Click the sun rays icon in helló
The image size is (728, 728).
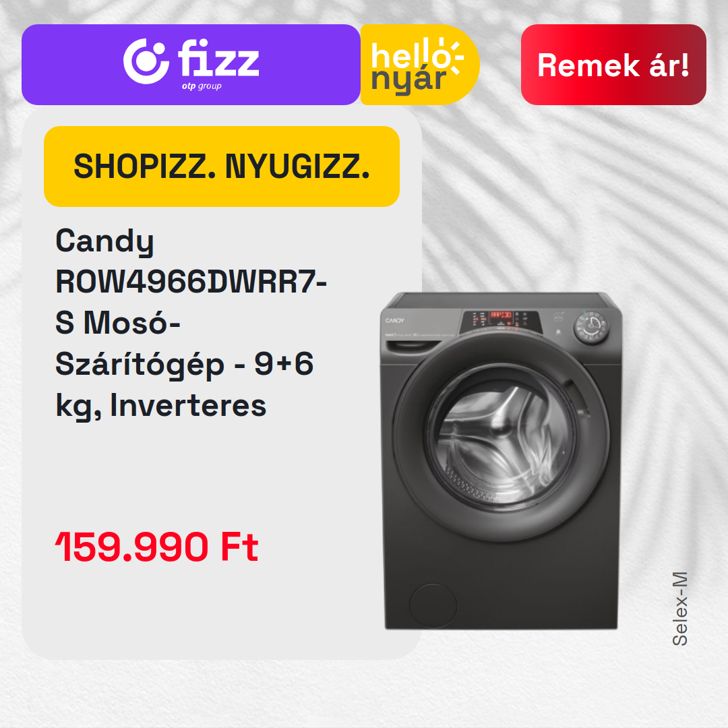[453, 57]
